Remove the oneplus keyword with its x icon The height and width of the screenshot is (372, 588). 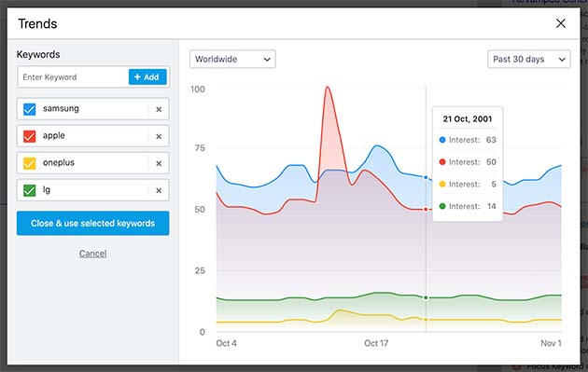click(159, 163)
